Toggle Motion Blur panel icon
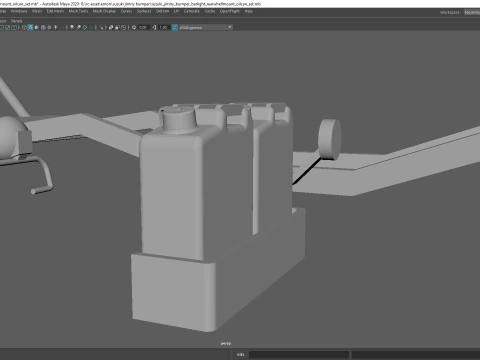The height and width of the screenshot is (360, 480). pyautogui.click(x=78, y=27)
